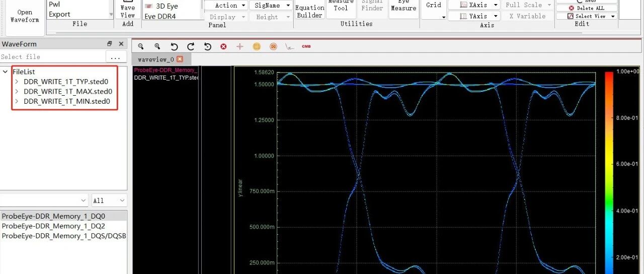Collapse the FileList tree node
This screenshot has height=274, width=644.
[x=5, y=72]
